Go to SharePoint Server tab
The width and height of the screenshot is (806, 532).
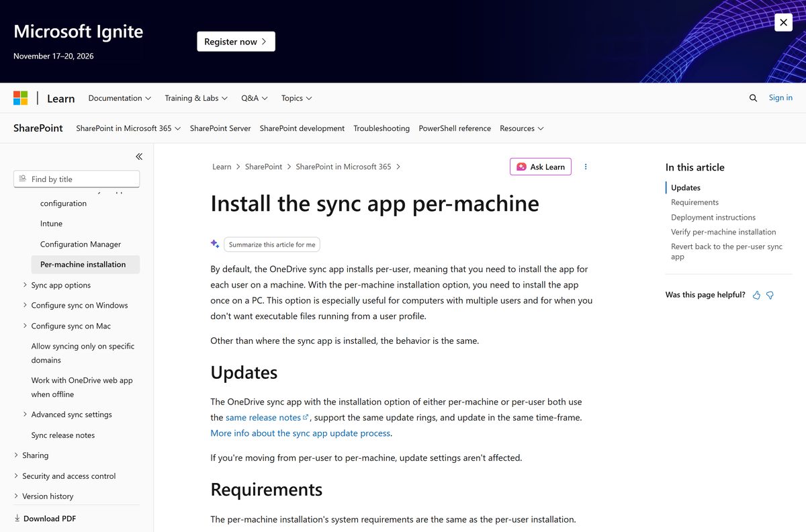[220, 128]
